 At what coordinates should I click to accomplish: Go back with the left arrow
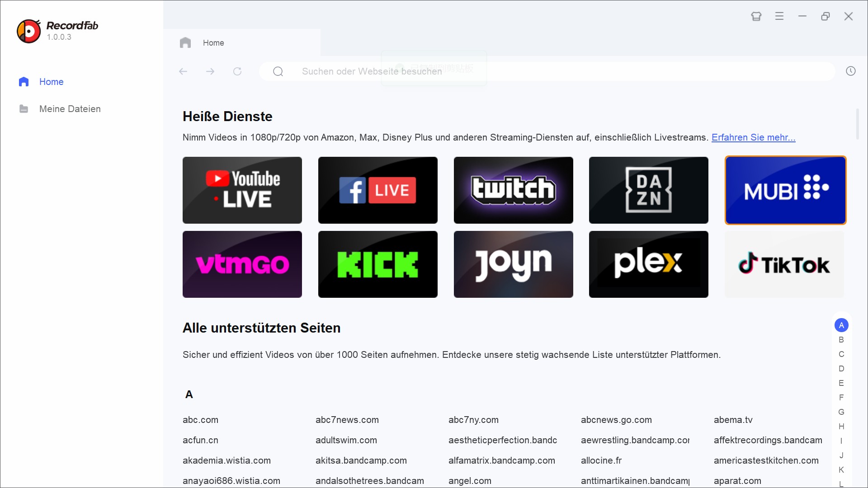(183, 71)
